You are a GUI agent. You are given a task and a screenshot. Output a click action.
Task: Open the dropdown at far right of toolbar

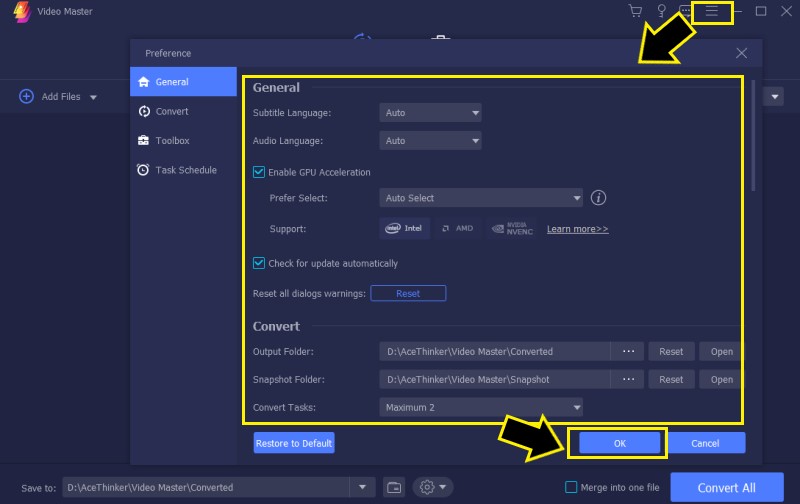[x=774, y=96]
